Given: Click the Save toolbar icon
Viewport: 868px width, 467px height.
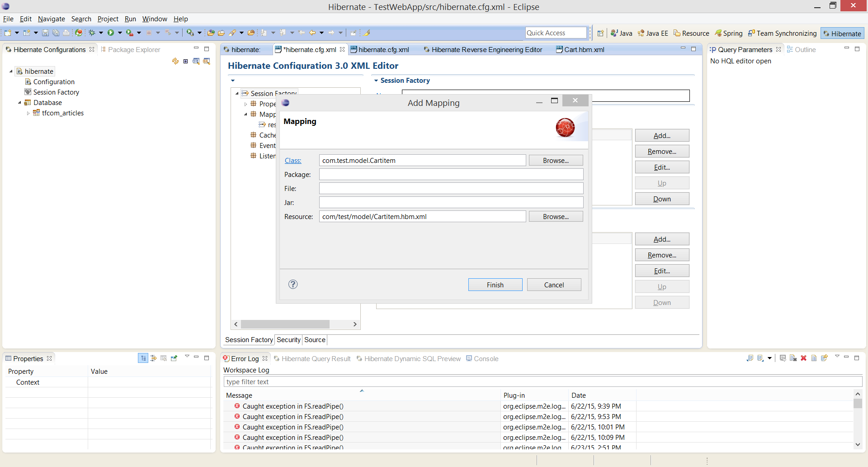Looking at the screenshot, I should (x=45, y=33).
